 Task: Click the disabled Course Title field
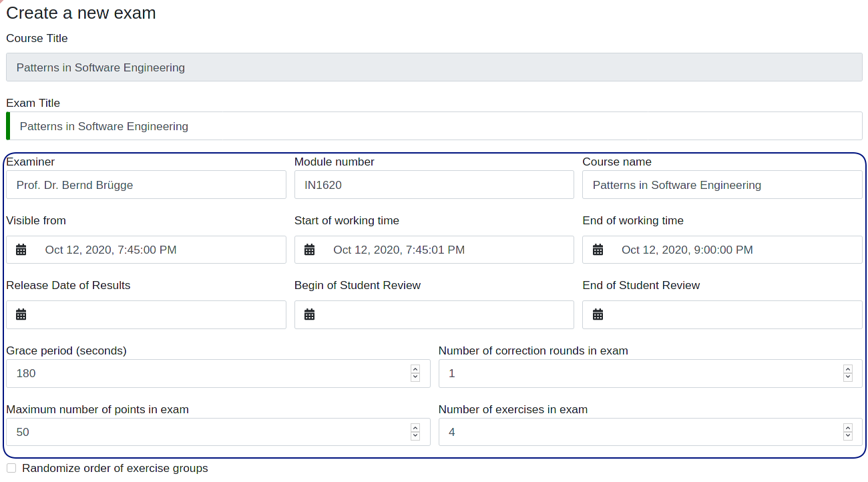[434, 67]
